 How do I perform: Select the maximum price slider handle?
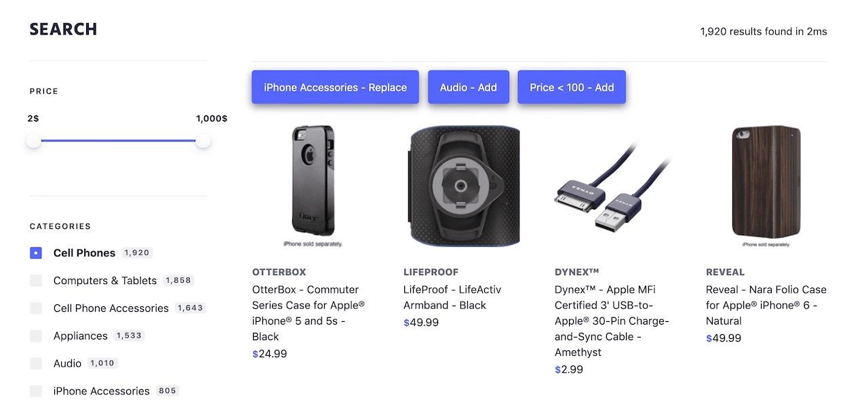[x=203, y=141]
